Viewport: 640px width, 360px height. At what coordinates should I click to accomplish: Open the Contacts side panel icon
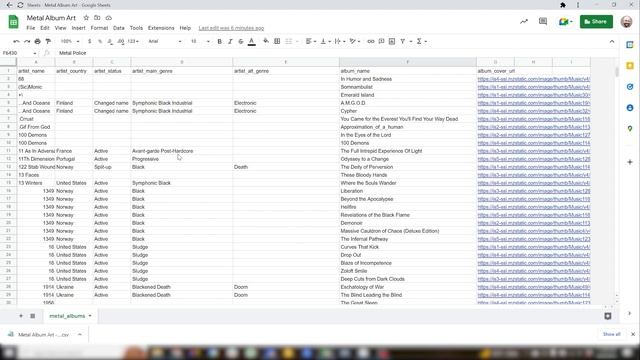pos(630,108)
